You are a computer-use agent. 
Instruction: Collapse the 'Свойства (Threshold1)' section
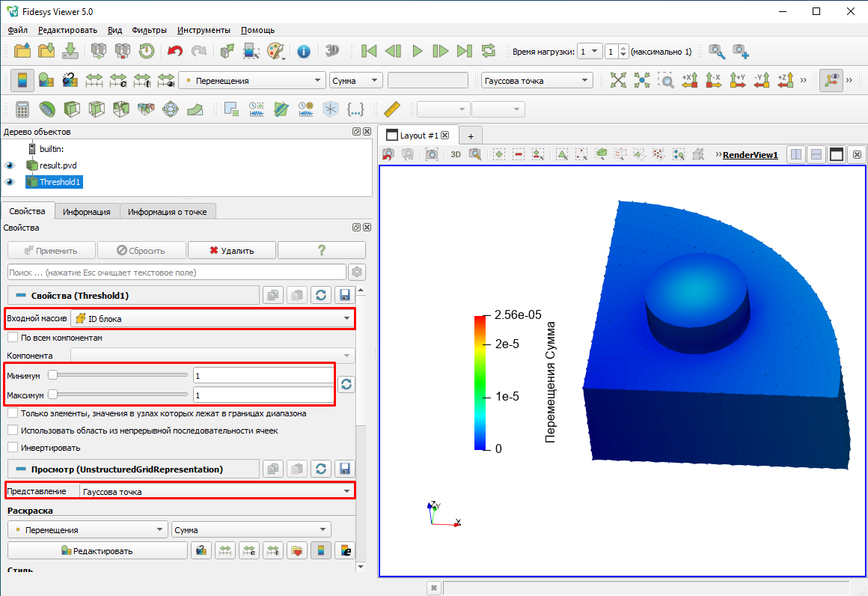(21, 295)
